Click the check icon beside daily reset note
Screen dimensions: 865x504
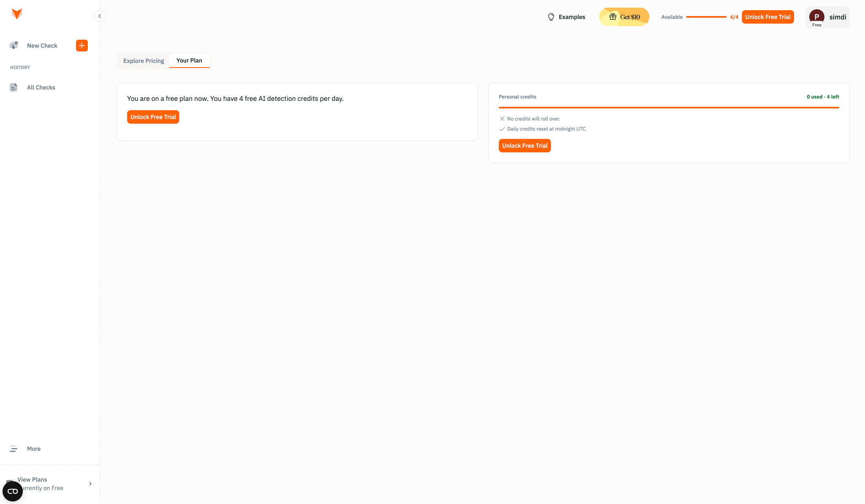click(x=502, y=129)
